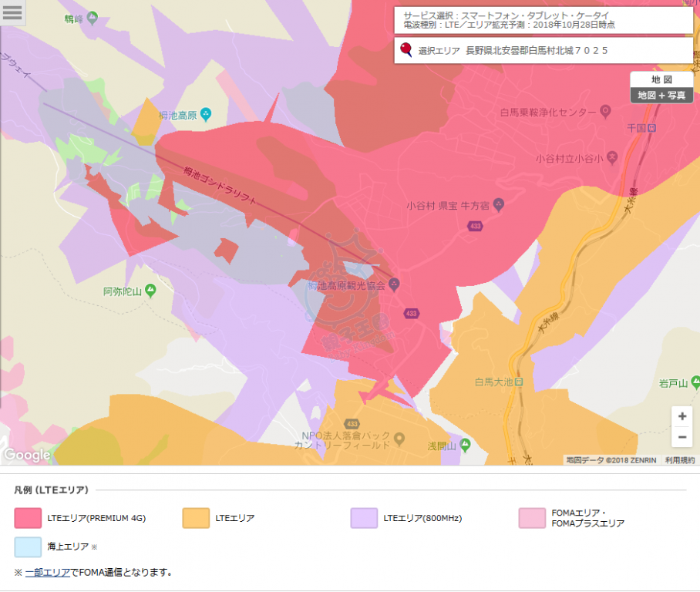The image size is (700, 592).
Task: Click the 栂池高原観光協会 marker
Action: pyautogui.click(x=394, y=284)
